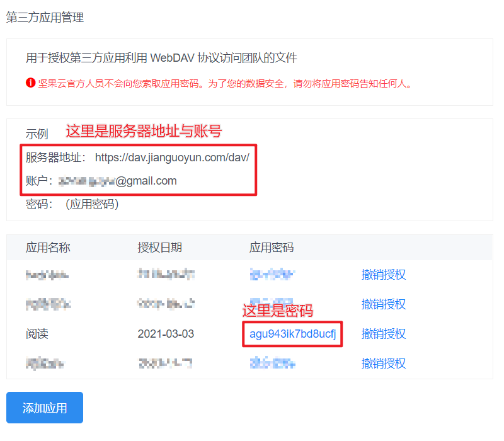This screenshot has width=504, height=441.
Task: Revoke authorization for the 阅读 app
Action: (383, 334)
